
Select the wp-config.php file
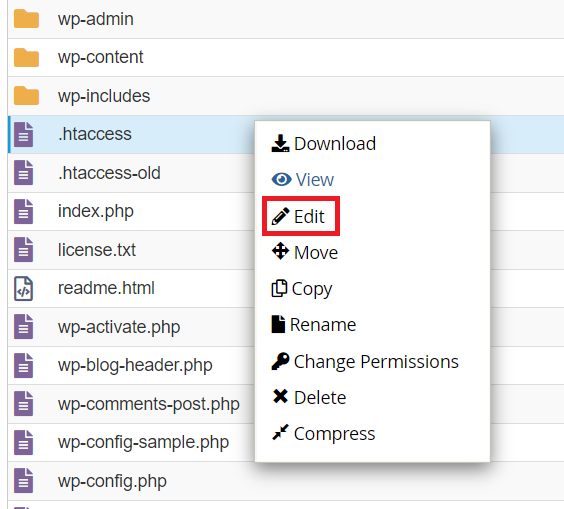tap(112, 481)
